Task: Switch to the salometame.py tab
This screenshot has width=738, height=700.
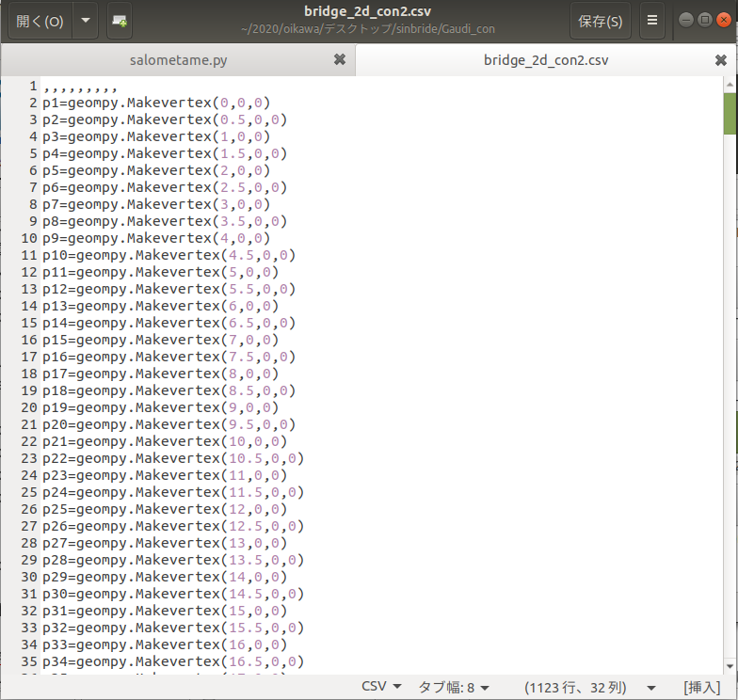Action: pos(179,60)
